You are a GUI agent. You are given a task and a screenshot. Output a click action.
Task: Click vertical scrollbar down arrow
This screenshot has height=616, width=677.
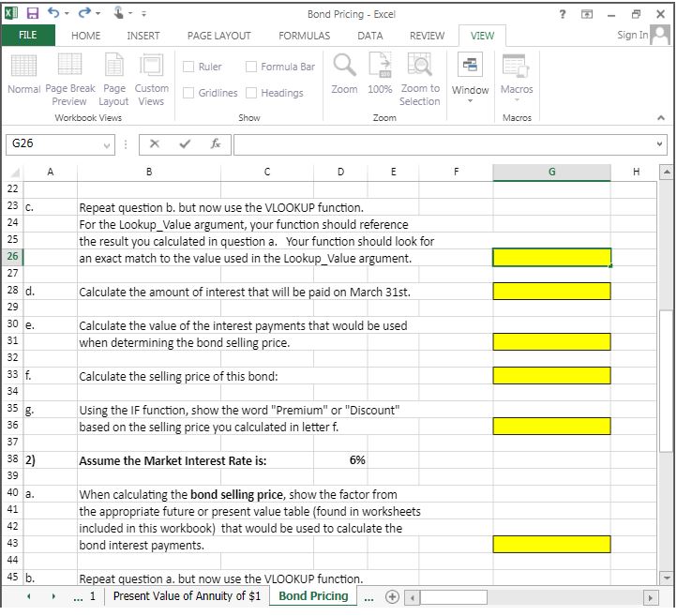pos(667,578)
